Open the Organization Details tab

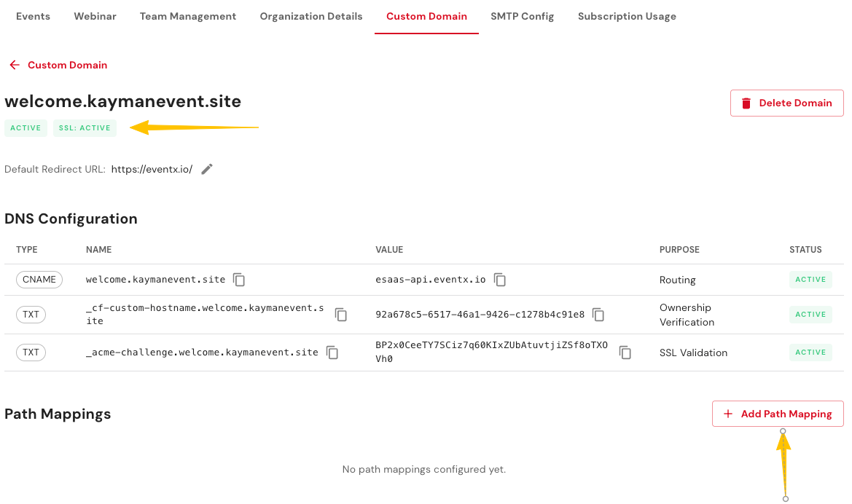coord(311,16)
